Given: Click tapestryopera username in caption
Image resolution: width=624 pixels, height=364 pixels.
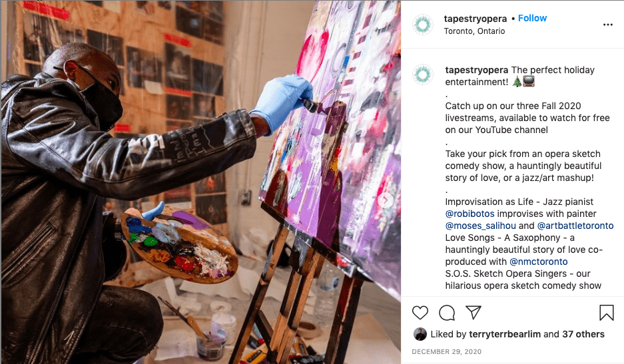Looking at the screenshot, I should pos(476,70).
